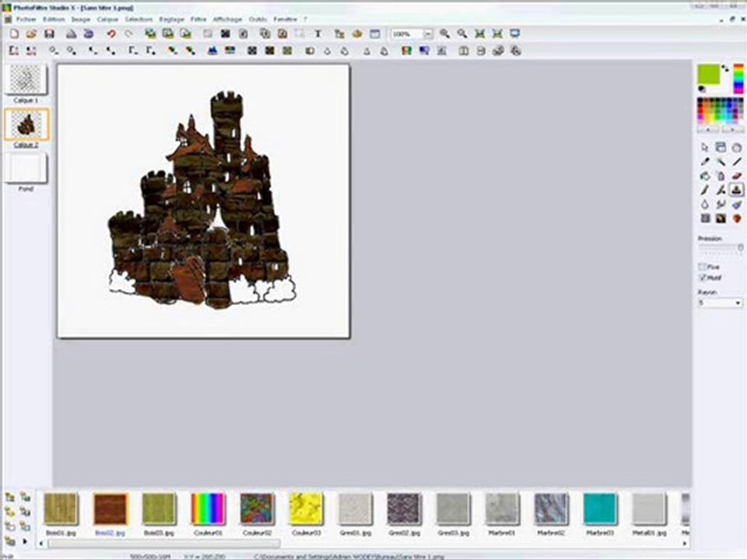Open the Fichier menu

(26, 19)
